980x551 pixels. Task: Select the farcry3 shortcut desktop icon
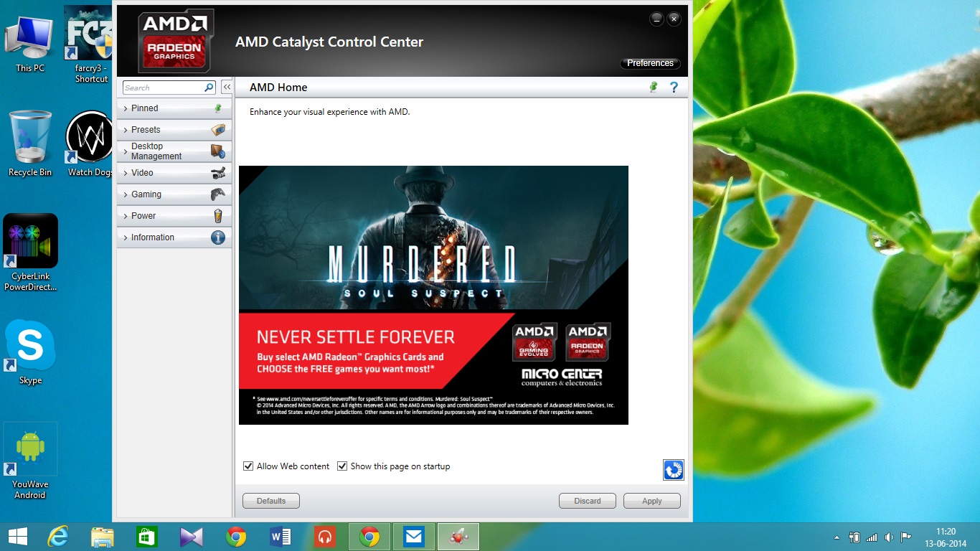click(91, 44)
